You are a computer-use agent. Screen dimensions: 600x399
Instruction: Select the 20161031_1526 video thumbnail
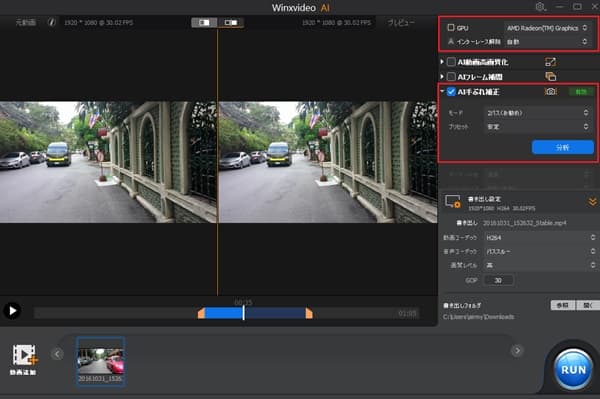click(101, 361)
